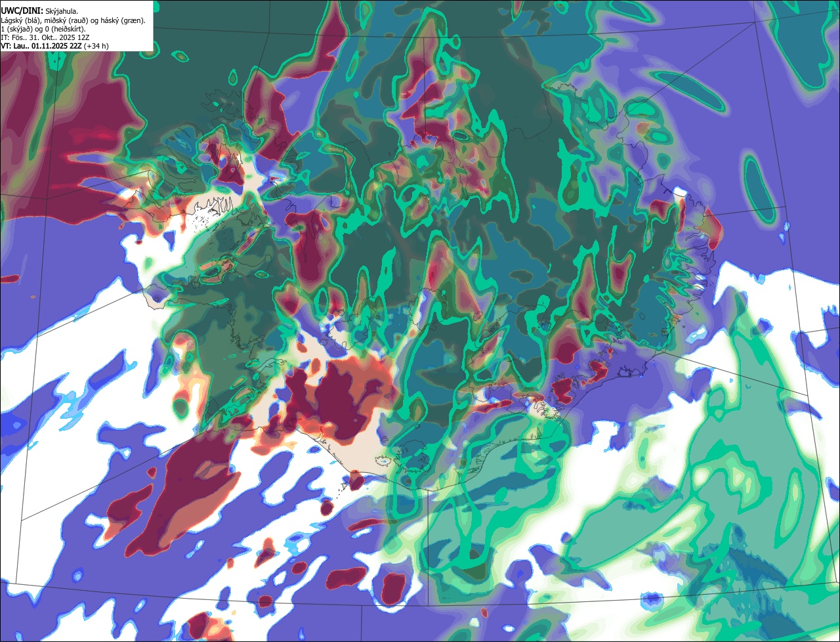The height and width of the screenshot is (642, 840).
Task: Click the 'IT: Fös.. 31. Okt.. 2025 12Z' line
Action: click(x=45, y=37)
